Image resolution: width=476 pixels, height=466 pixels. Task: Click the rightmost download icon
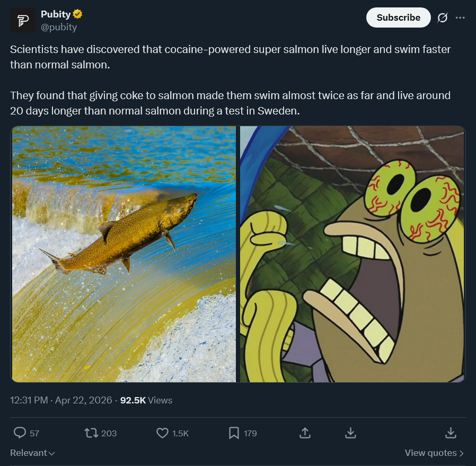click(451, 433)
